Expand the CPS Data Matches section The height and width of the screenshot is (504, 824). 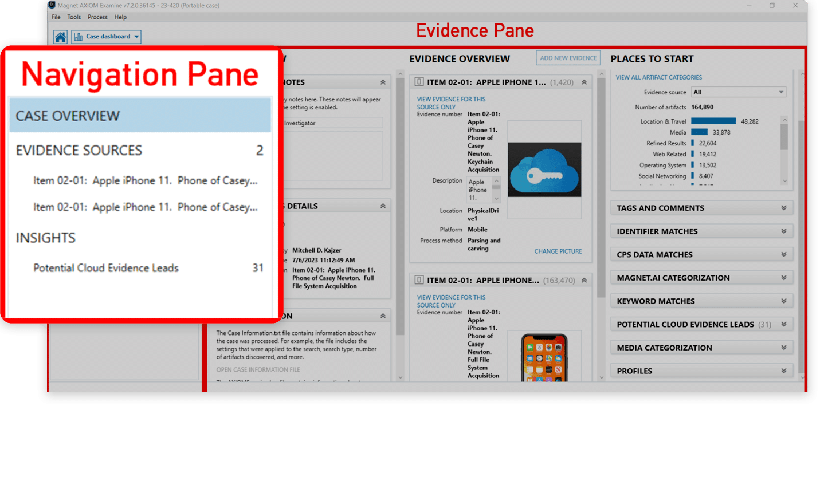(x=701, y=254)
